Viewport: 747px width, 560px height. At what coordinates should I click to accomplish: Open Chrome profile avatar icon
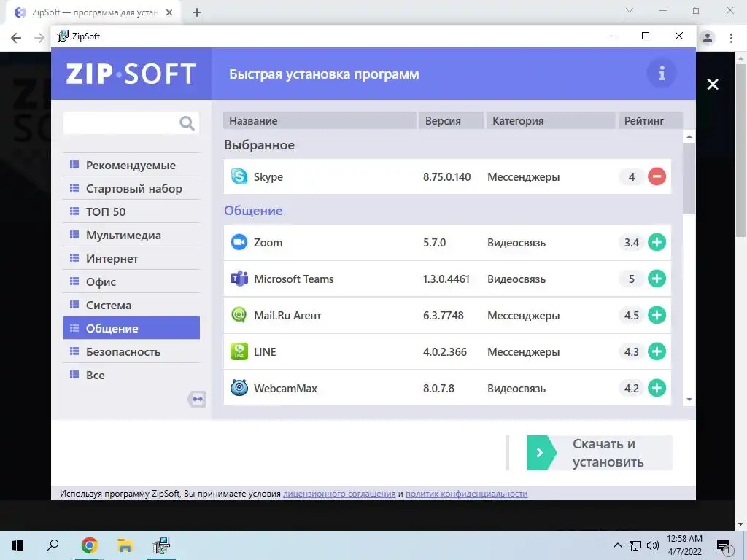click(708, 38)
